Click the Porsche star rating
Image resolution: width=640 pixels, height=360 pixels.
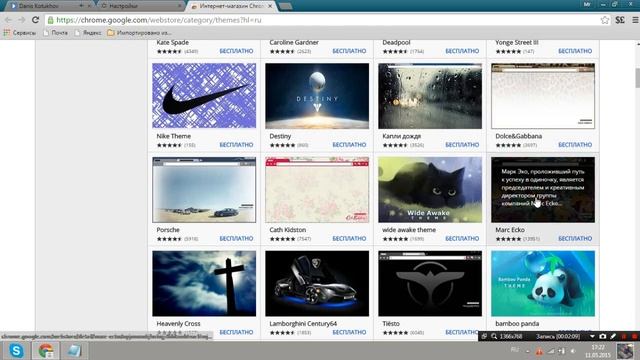coord(169,239)
